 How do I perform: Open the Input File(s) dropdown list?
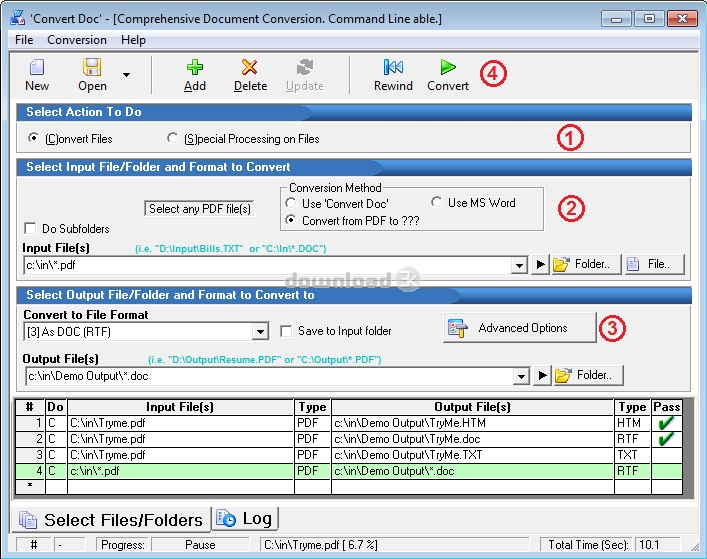click(519, 265)
